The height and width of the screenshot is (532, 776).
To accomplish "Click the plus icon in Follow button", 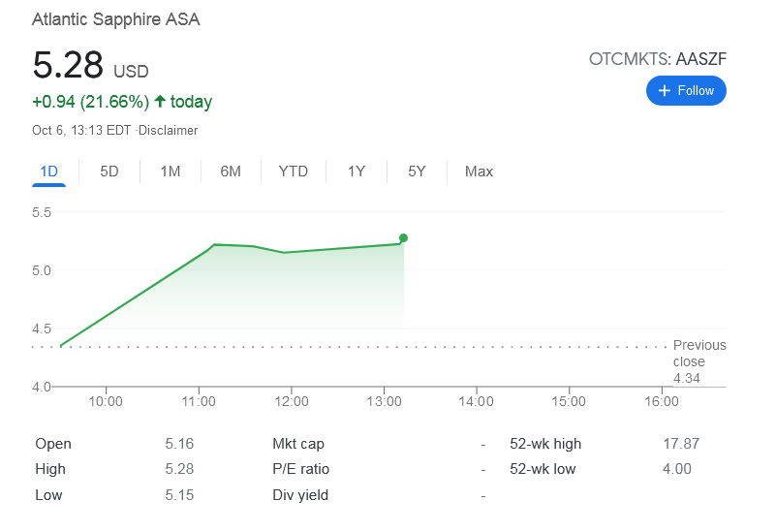I will [x=665, y=90].
